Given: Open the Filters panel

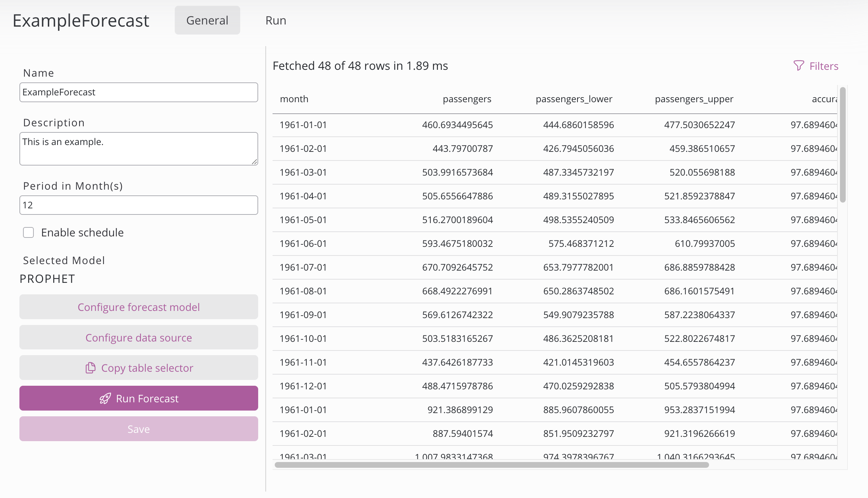Looking at the screenshot, I should (x=823, y=66).
